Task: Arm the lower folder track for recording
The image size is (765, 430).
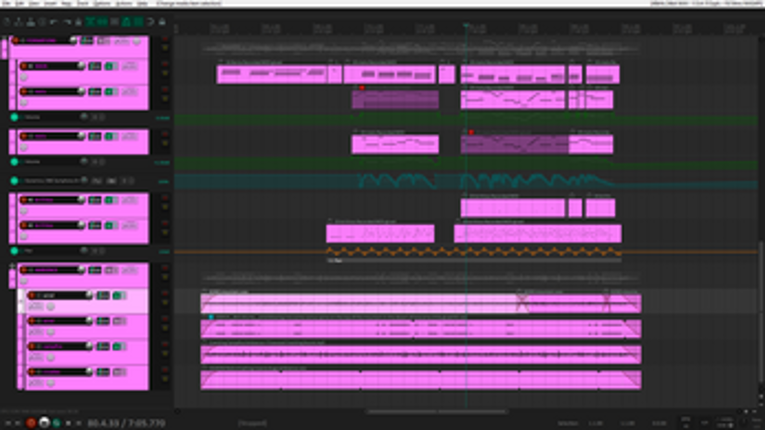Action: click(23, 270)
